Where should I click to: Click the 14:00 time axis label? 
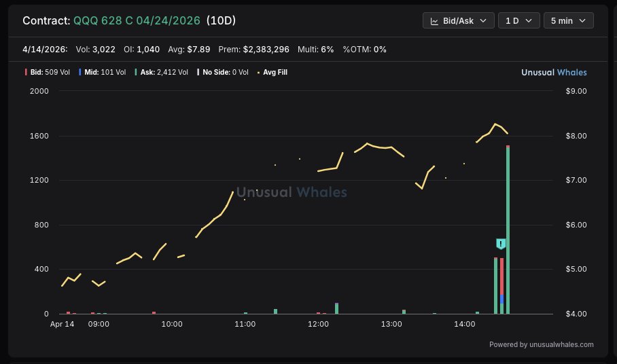tap(464, 325)
